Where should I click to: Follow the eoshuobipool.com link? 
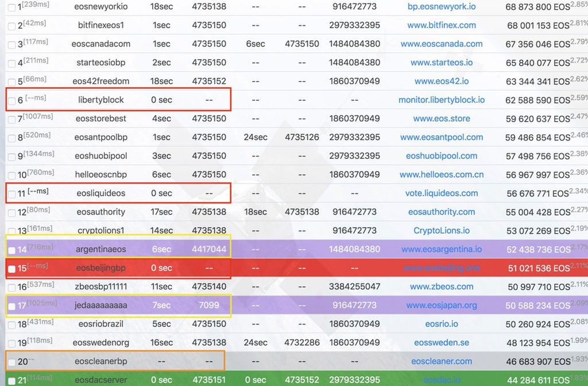[442, 156]
